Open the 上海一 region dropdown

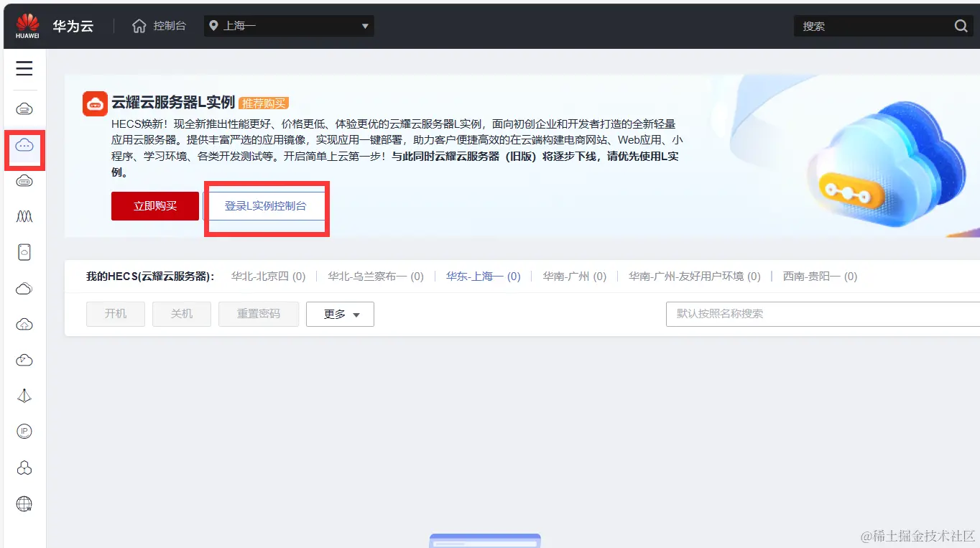[x=289, y=26]
